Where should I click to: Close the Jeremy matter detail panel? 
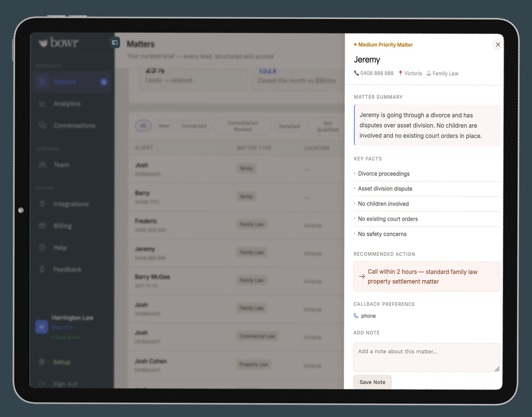coord(498,44)
